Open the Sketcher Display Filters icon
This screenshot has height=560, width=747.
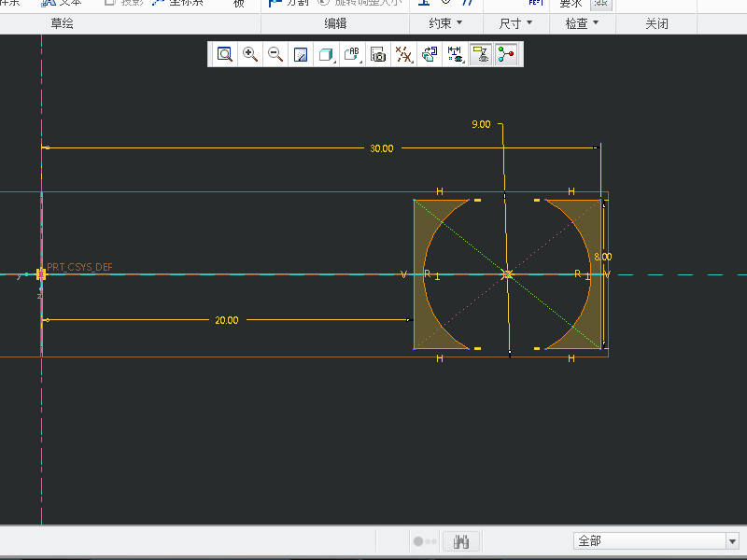coord(455,54)
